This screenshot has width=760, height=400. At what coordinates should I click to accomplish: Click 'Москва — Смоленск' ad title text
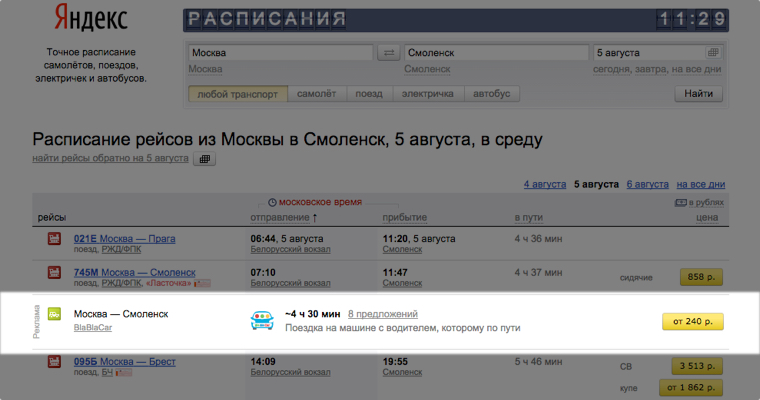coord(121,314)
